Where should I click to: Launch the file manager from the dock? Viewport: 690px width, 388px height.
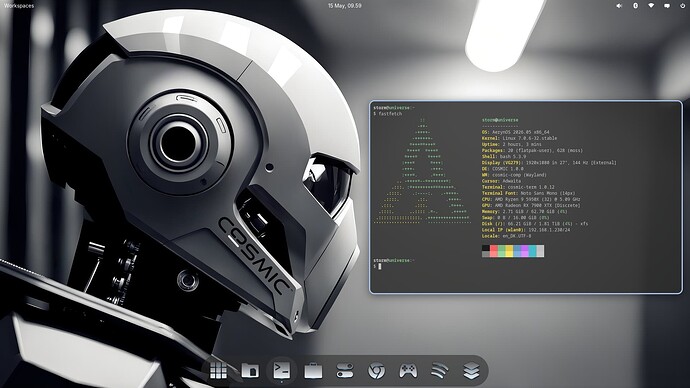250,371
